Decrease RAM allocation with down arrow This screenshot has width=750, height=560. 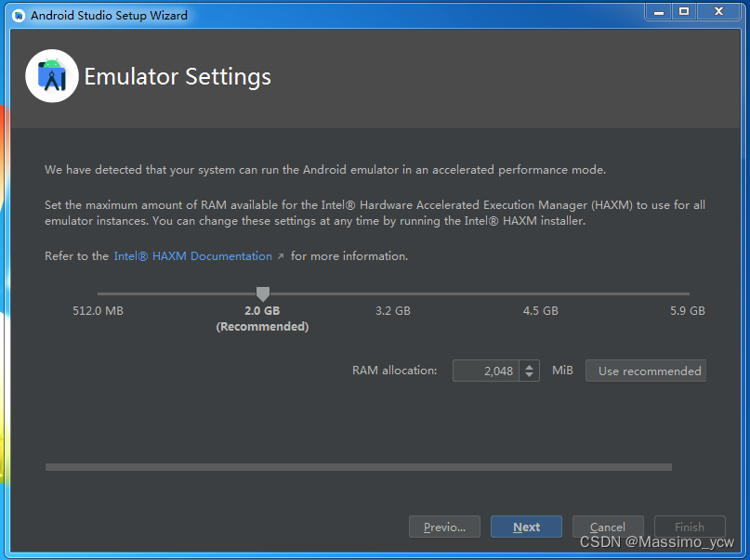click(x=529, y=375)
